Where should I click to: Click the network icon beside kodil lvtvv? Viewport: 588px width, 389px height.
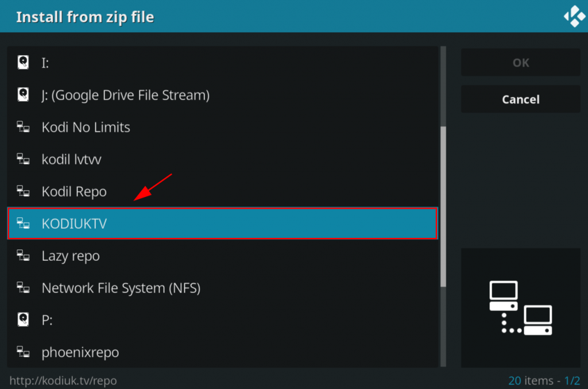23,159
